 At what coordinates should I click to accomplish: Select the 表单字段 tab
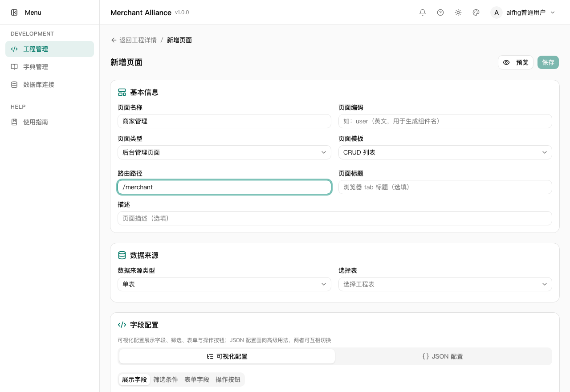(197, 380)
